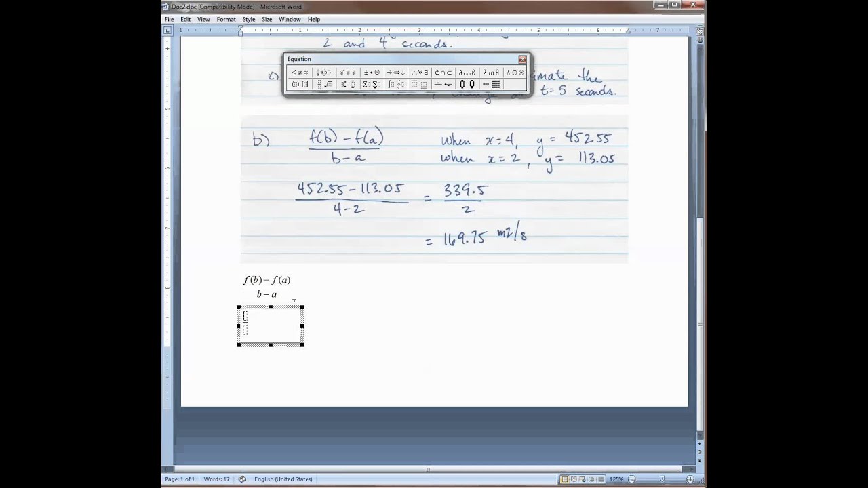Viewport: 868px width, 488px height.
Task: Open the Window menu
Action: coord(290,19)
